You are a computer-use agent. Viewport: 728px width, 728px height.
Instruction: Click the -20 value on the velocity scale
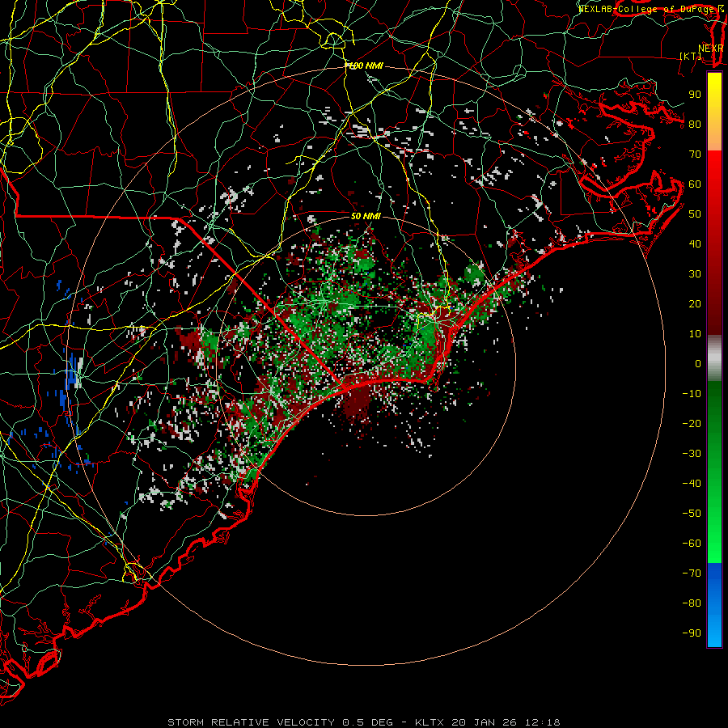click(692, 424)
